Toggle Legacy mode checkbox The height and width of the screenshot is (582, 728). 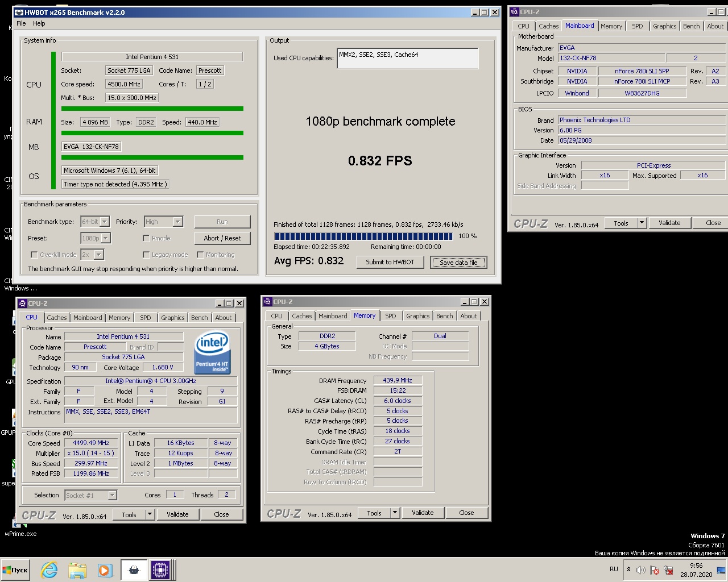[x=146, y=255]
